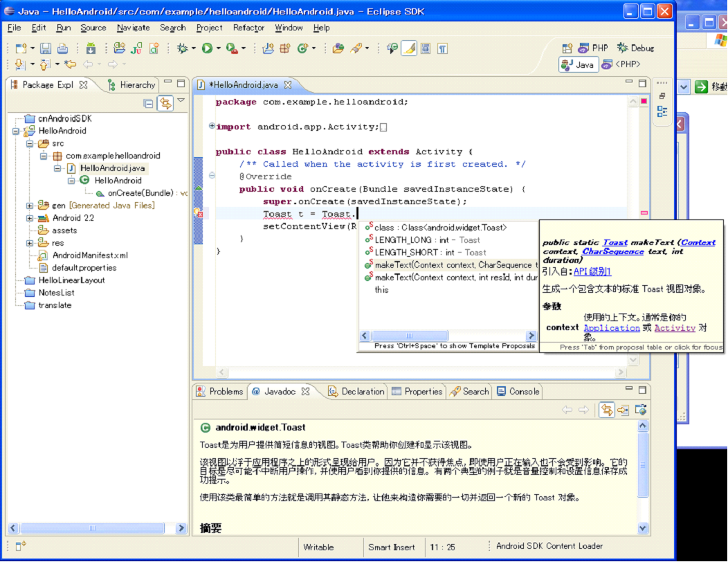Open the Run button dropdown arrow

tap(218, 48)
